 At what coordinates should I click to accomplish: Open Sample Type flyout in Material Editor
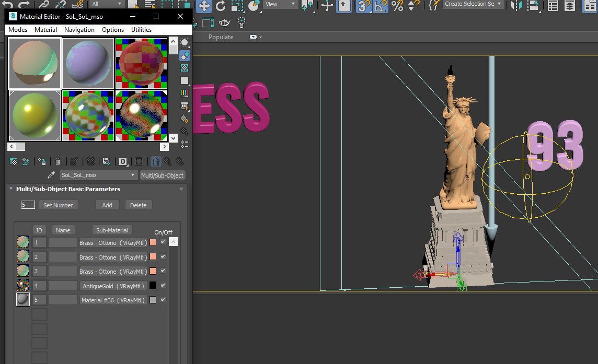pos(185,43)
